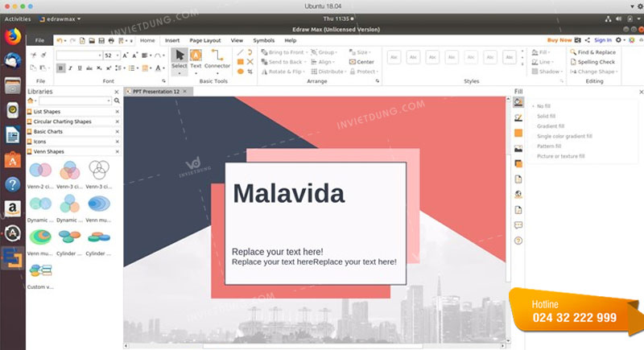Click the open folder icon in toolbar
Screen dimensions: 644x350
[92, 40]
